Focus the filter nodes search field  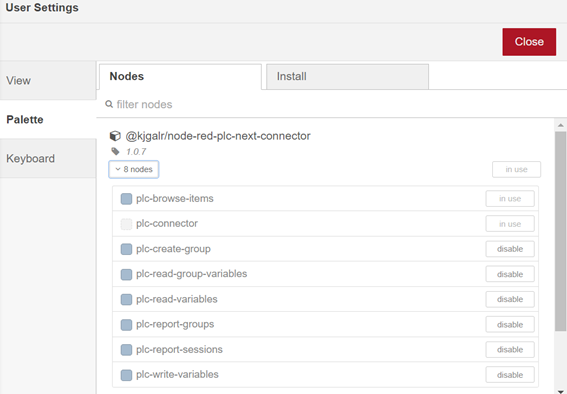[x=331, y=104]
